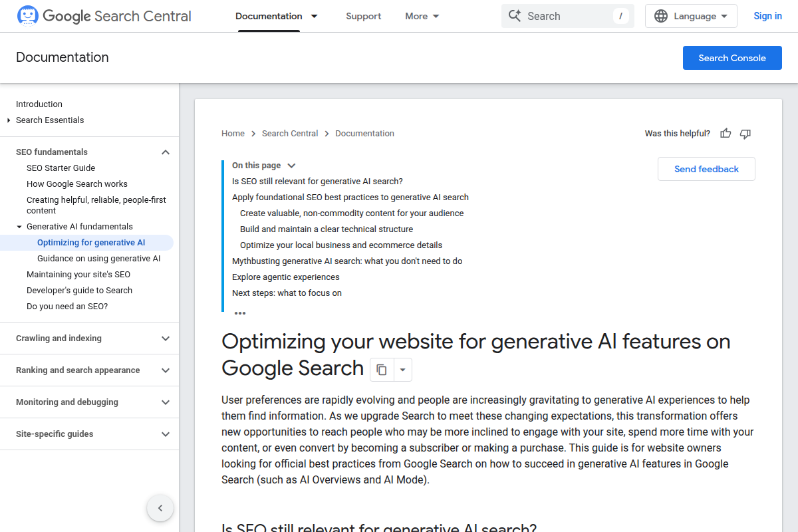Jump to Build and maintain clear technical structure
The height and width of the screenshot is (532, 798).
click(x=327, y=229)
